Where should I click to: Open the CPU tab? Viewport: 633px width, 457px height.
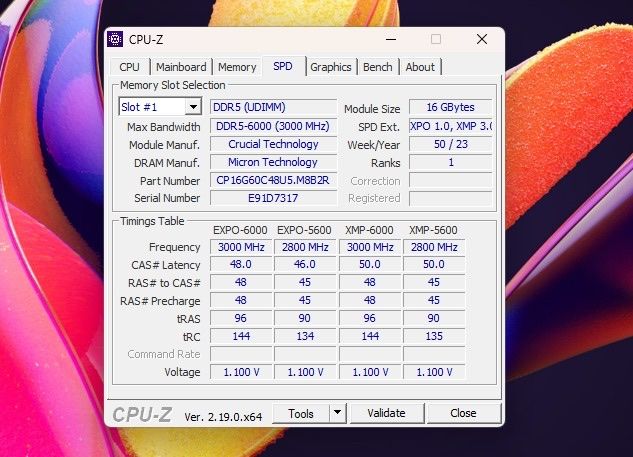130,67
